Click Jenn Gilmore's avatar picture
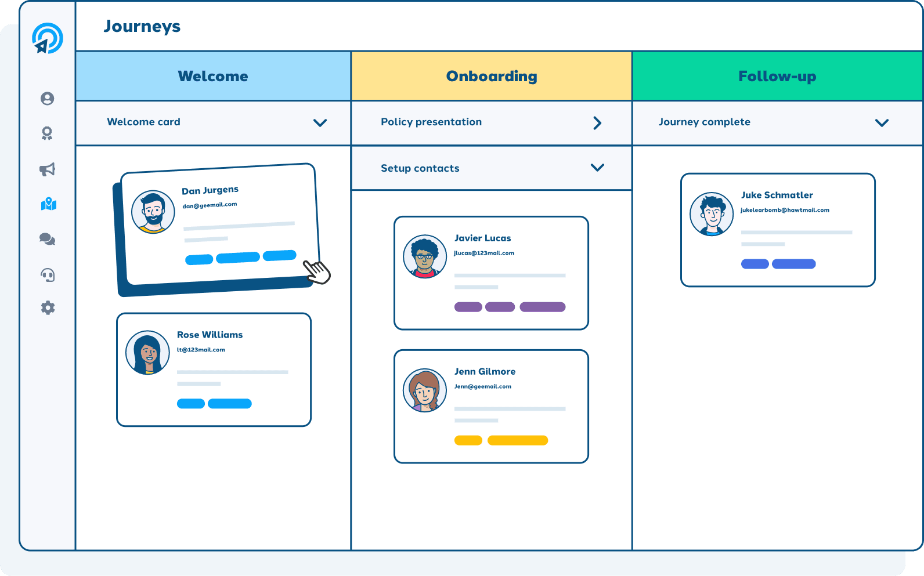 tap(425, 390)
